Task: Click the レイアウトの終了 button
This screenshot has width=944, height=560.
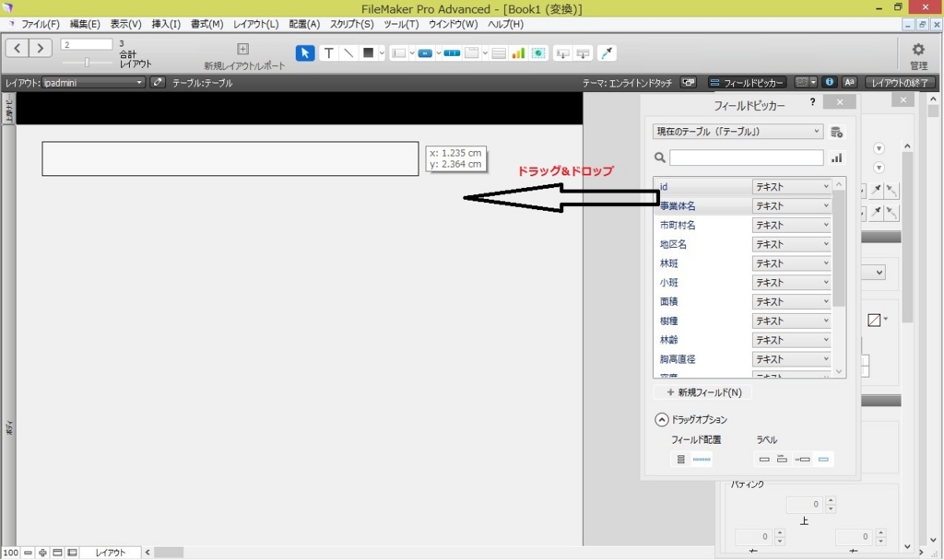Action: [x=900, y=82]
